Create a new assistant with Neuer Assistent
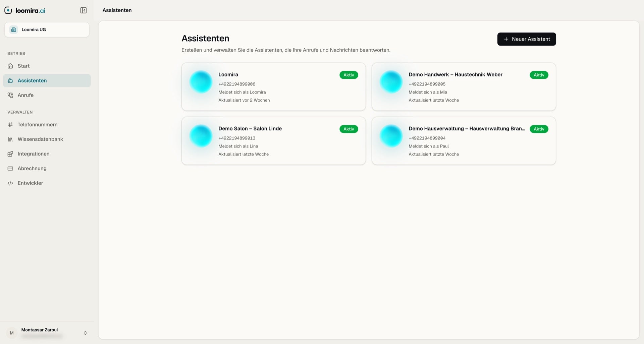Image resolution: width=644 pixels, height=344 pixels. click(x=527, y=39)
